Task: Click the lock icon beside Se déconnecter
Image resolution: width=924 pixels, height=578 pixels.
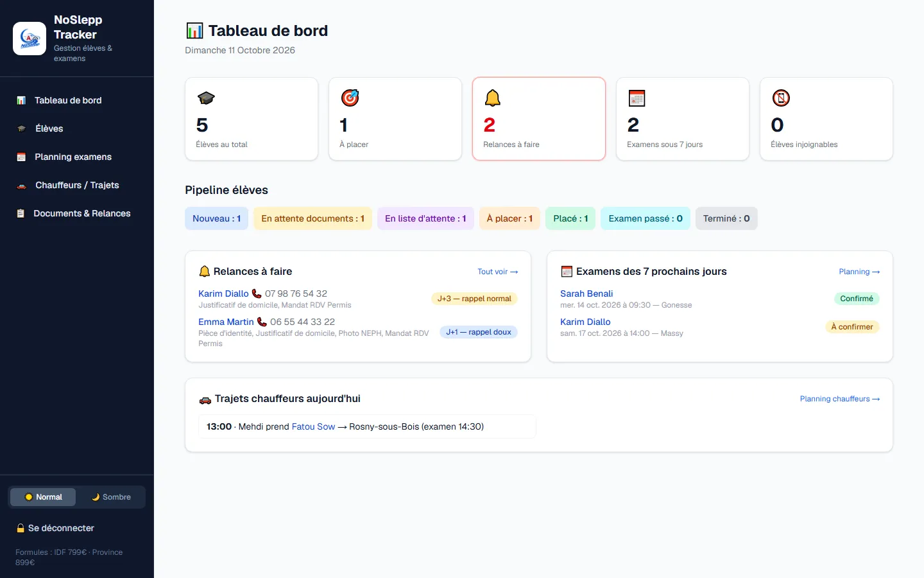Action: 21,528
